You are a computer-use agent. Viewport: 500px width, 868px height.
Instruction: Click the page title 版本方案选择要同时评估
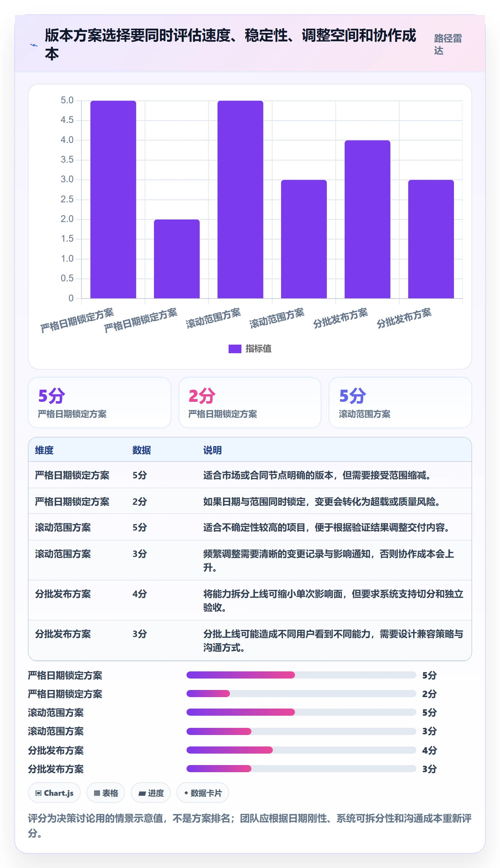pyautogui.click(x=231, y=44)
